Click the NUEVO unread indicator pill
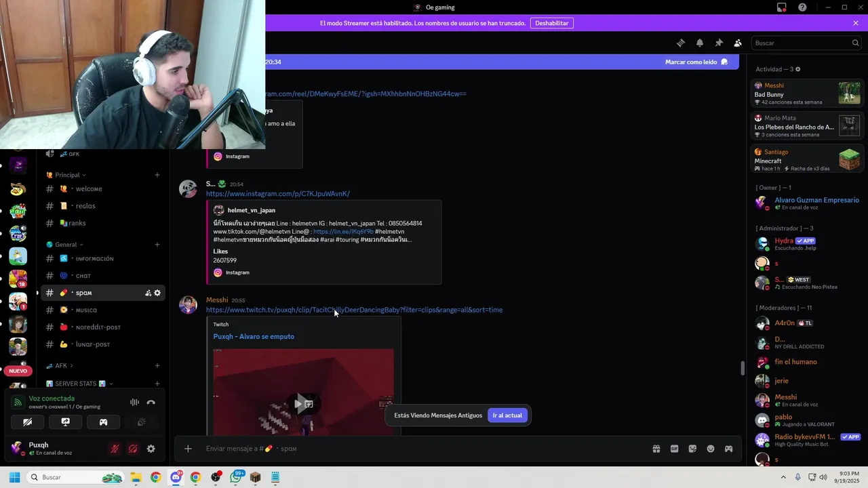Viewport: 868px width, 488px height. coord(18,371)
